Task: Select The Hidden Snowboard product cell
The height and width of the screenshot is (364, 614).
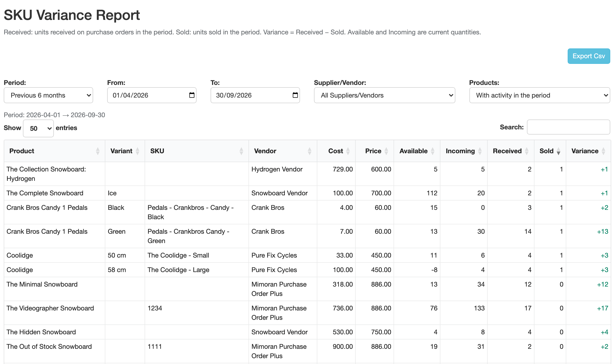Action: point(55,332)
